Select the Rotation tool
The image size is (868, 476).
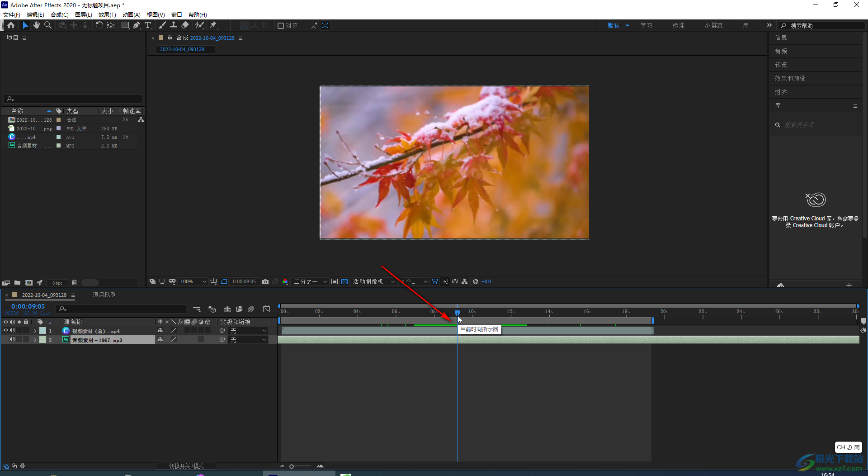coord(99,25)
